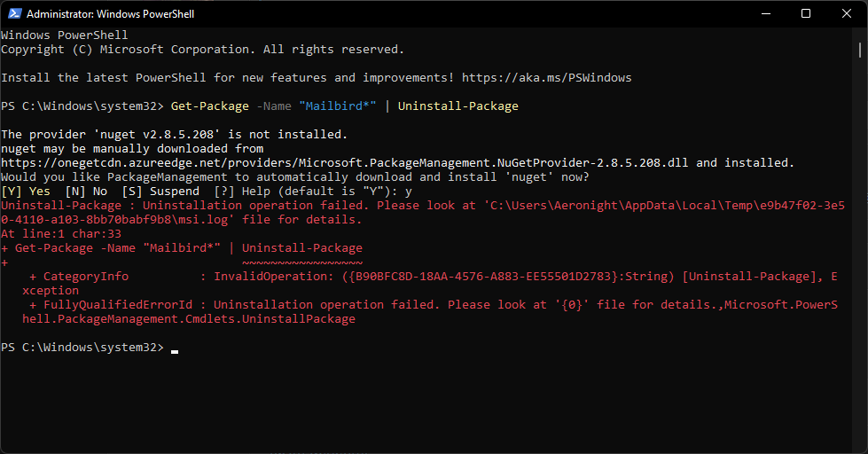Click the blinking cursor at the last prompt
Viewport: 868px width, 454px height.
click(x=175, y=348)
